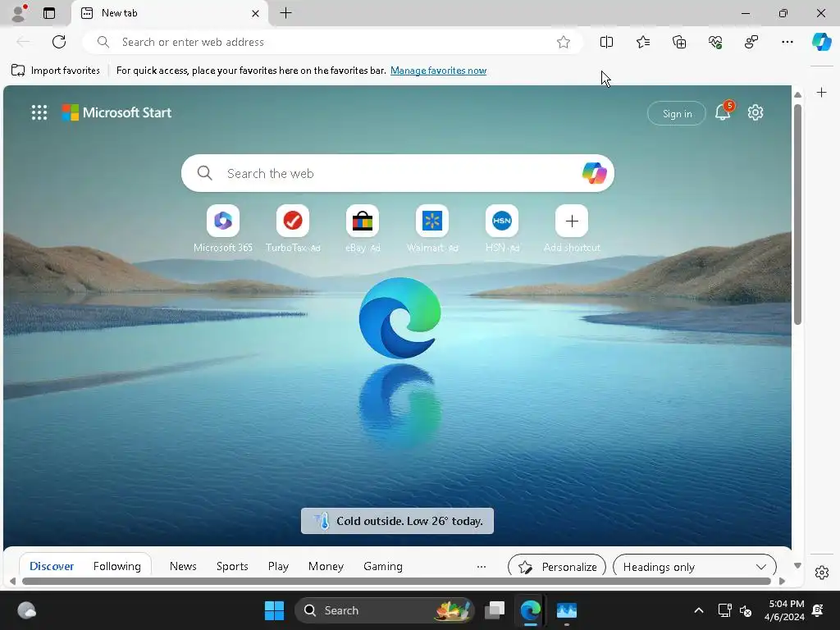The height and width of the screenshot is (630, 840).
Task: Click the address bar search field
Action: 332,42
